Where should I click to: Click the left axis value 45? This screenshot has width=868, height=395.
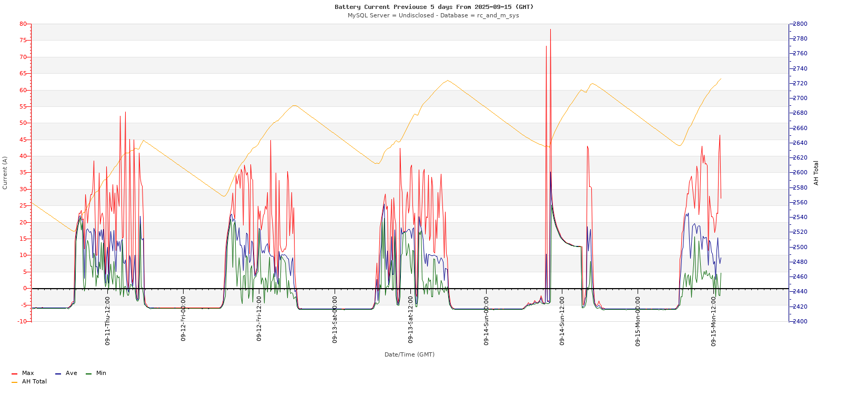click(x=23, y=140)
